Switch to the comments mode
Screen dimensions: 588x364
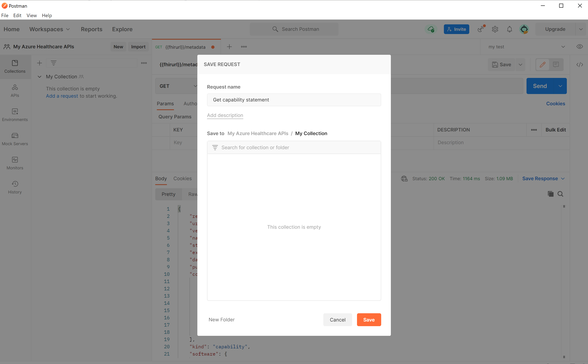point(556,64)
